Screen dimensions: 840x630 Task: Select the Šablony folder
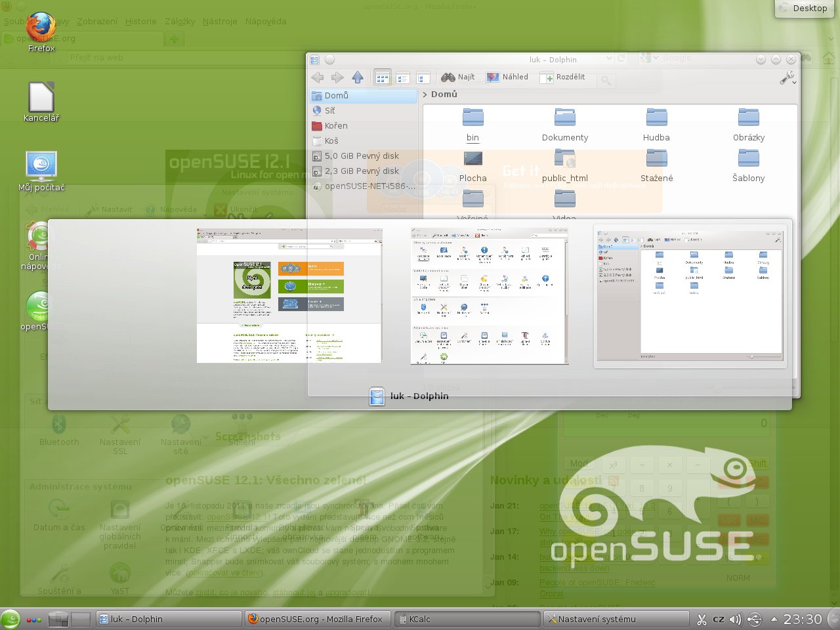749,166
